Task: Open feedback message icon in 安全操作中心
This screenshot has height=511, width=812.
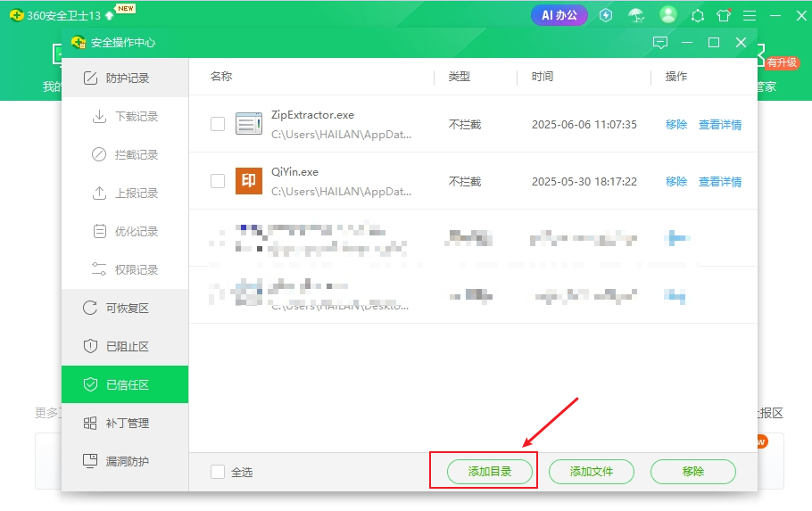Action: [660, 43]
